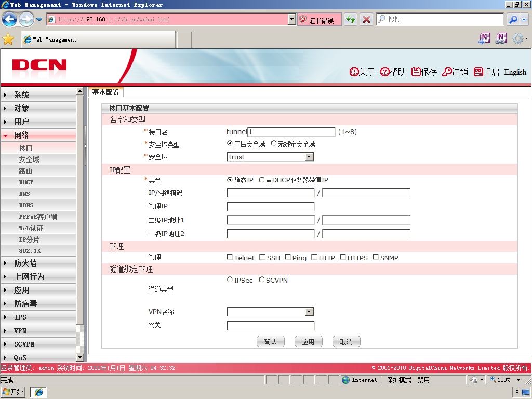Click the first OneNote toolbar icon
532x399 pixels.
click(484, 38)
